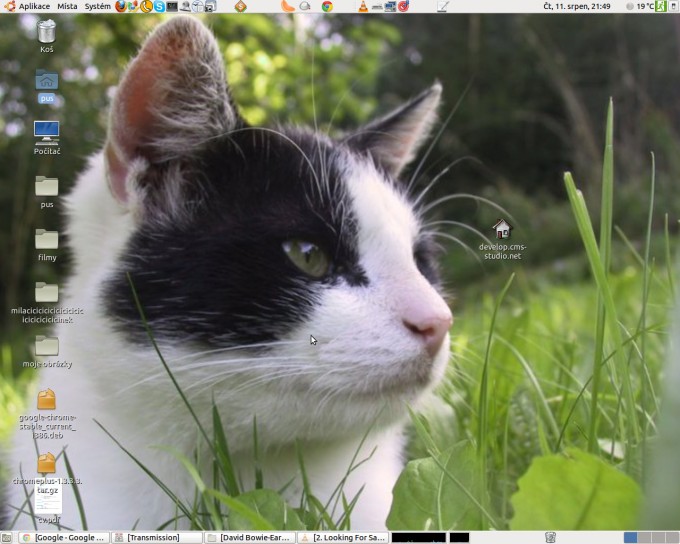Switch to the David Bowie folder window
Screen dimensions: 680x544
point(250,538)
